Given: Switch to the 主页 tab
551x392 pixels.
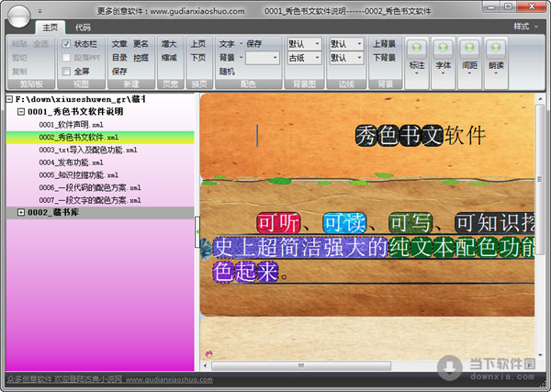Looking at the screenshot, I should click(x=51, y=28).
